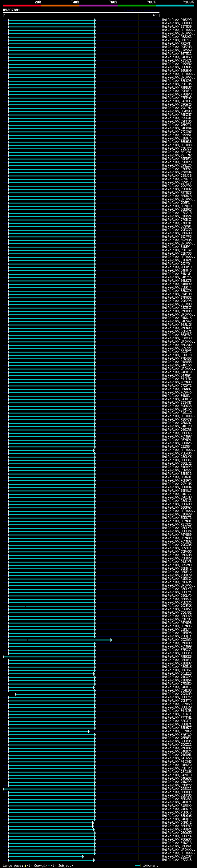Click the white AV397891 query bar
The width and height of the screenshot is (197, 868).
click(x=81, y=13)
